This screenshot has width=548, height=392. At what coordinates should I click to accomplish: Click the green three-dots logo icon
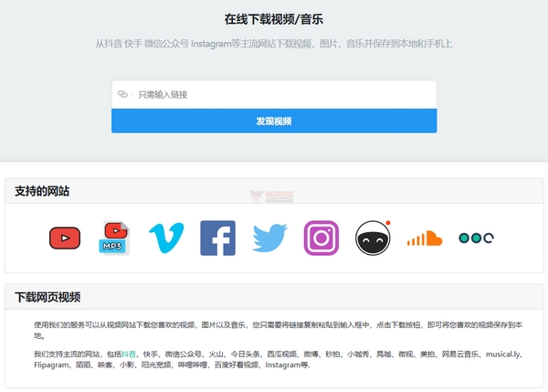coord(476,238)
